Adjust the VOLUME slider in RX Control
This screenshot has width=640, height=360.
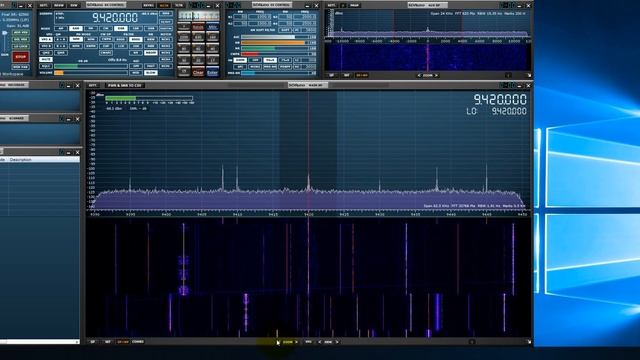coord(91,73)
